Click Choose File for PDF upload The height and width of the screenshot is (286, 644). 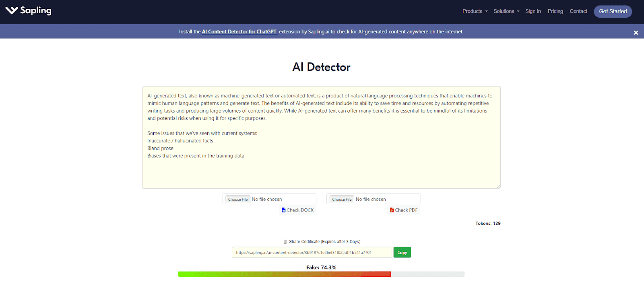342,200
